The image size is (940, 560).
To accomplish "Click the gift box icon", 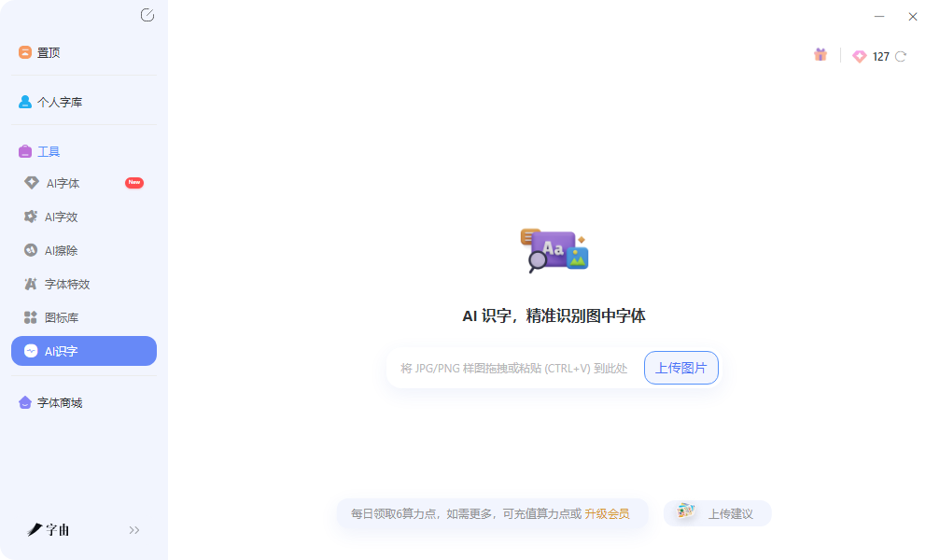I will coord(821,55).
